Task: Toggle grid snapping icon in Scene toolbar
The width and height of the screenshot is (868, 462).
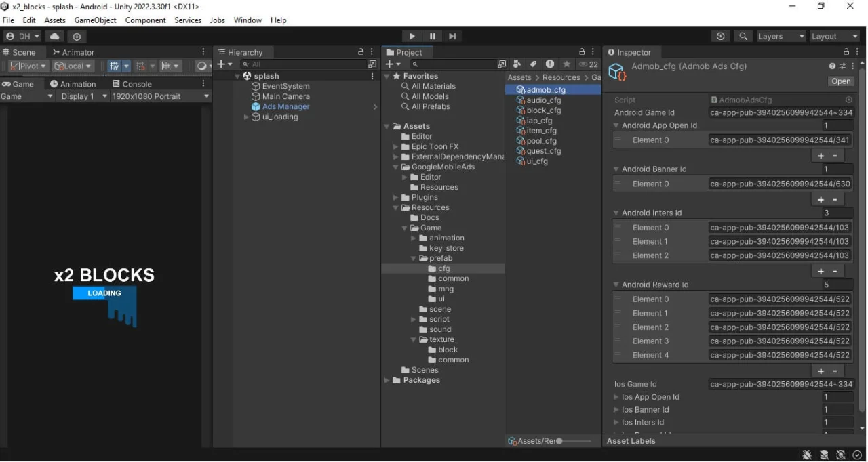Action: click(141, 66)
